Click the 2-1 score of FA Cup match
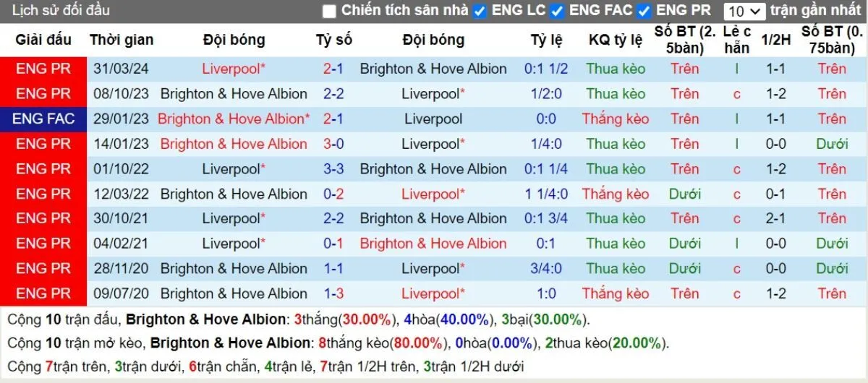 tap(333, 119)
